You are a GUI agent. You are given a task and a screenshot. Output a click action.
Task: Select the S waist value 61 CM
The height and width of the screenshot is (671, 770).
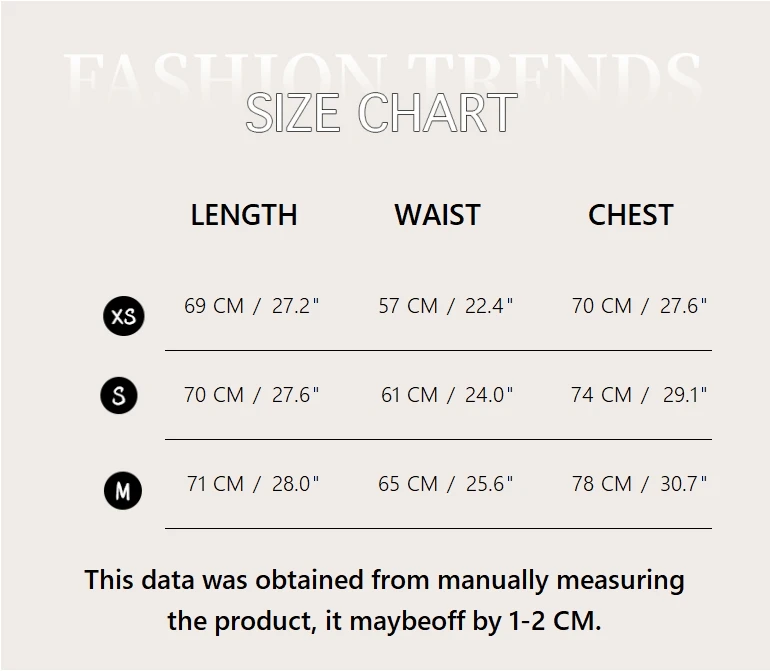pyautogui.click(x=409, y=395)
